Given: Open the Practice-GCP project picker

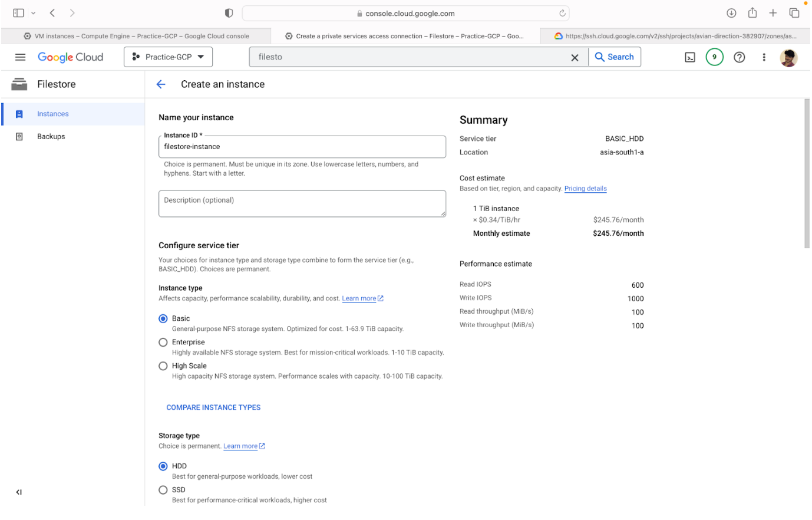Looking at the screenshot, I should click(x=168, y=57).
